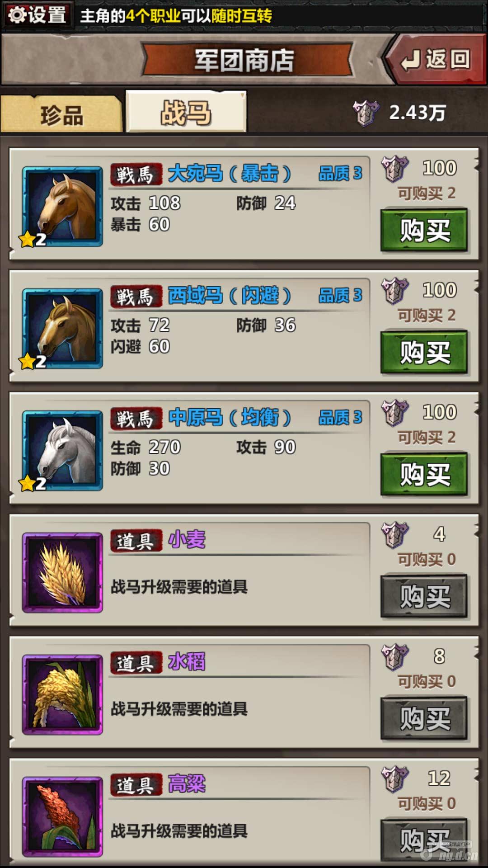
Task: Click the 中原马 (均衡) item name
Action: click(x=230, y=417)
